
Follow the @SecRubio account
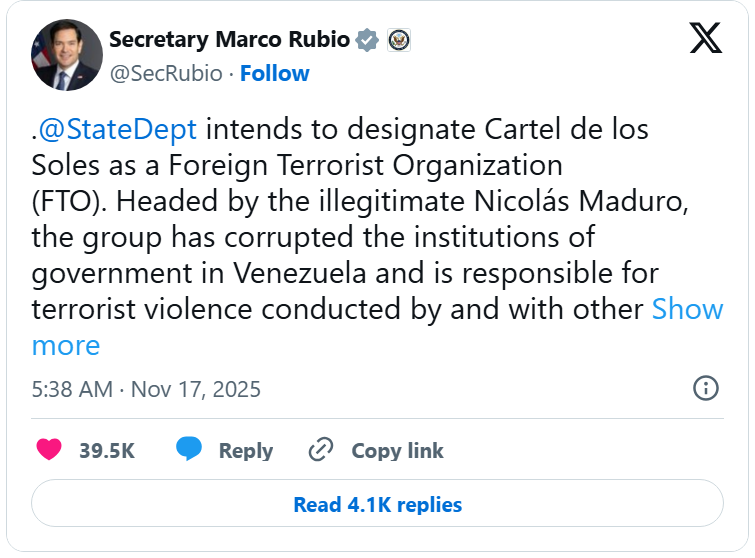tap(275, 73)
